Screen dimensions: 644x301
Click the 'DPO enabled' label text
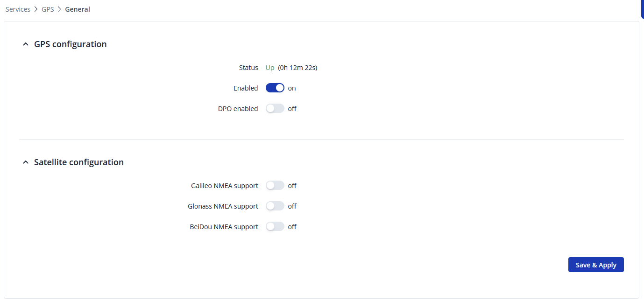pyautogui.click(x=238, y=109)
